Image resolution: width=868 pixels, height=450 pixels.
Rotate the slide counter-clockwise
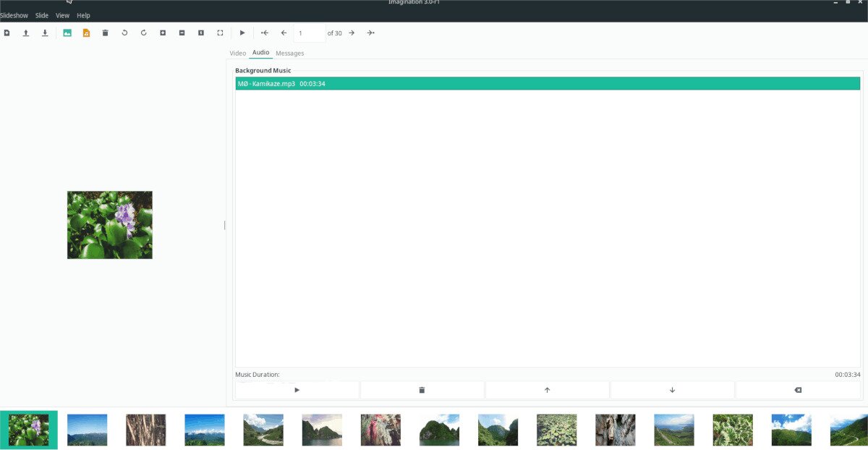[x=124, y=33]
